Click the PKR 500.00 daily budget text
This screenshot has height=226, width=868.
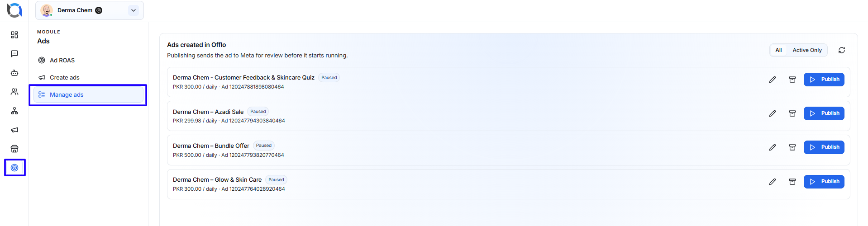coord(195,155)
